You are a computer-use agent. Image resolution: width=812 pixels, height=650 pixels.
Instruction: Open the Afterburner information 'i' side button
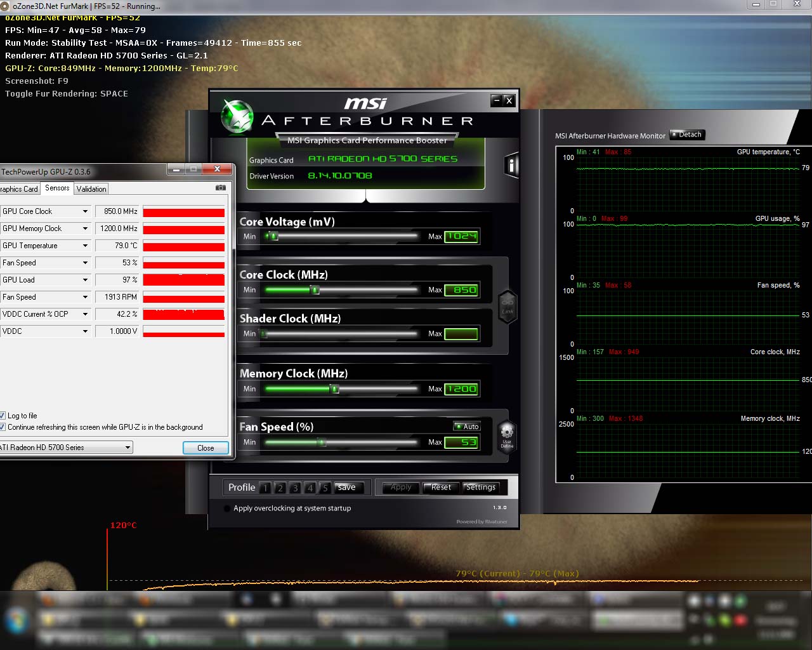coord(511,166)
